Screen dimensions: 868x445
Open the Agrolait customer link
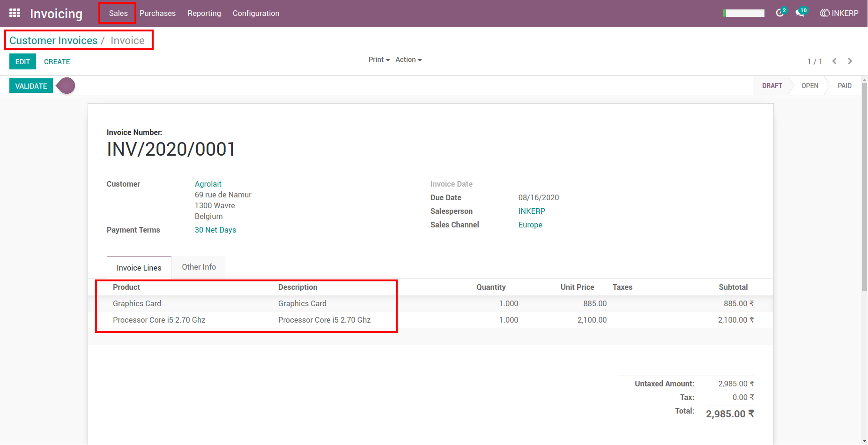(208, 184)
